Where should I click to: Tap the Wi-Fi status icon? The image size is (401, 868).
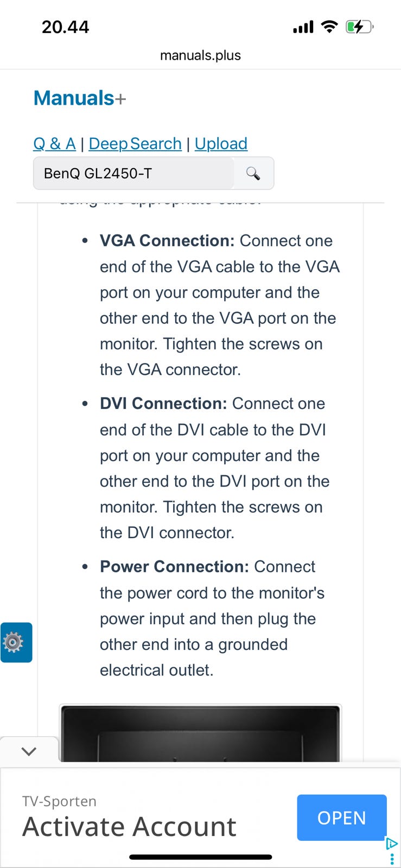click(329, 27)
